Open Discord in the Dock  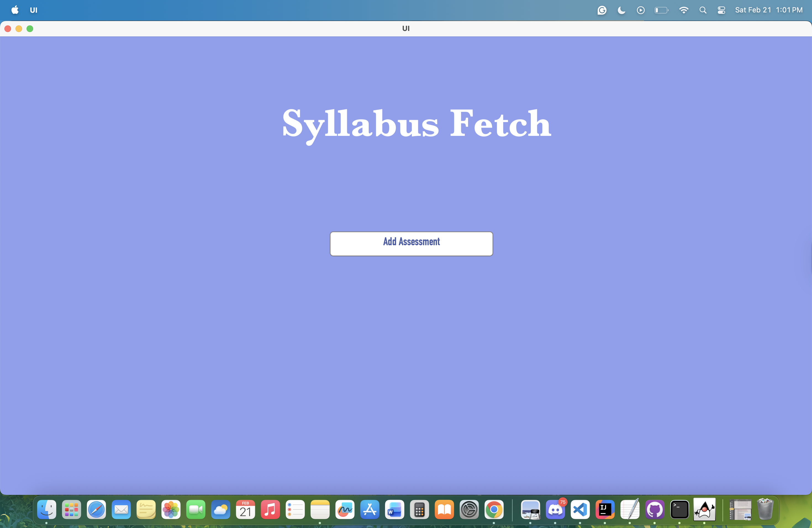pyautogui.click(x=555, y=509)
